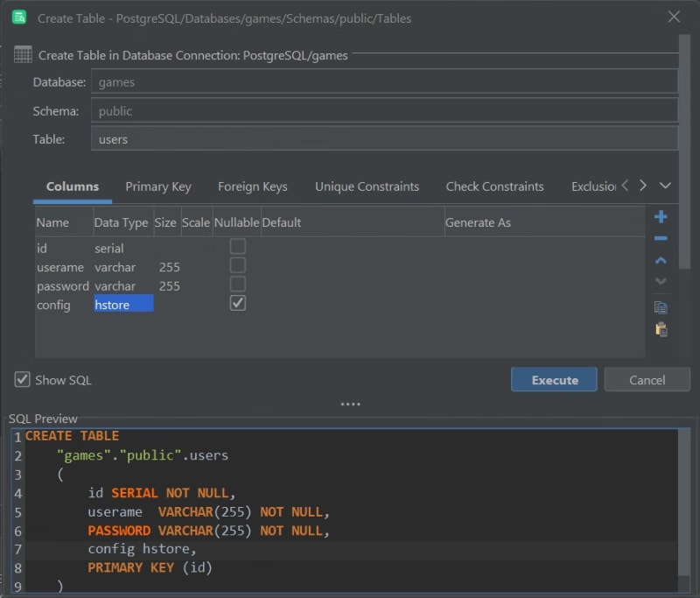Close the Create Table dialog
The width and height of the screenshot is (700, 598).
674,17
